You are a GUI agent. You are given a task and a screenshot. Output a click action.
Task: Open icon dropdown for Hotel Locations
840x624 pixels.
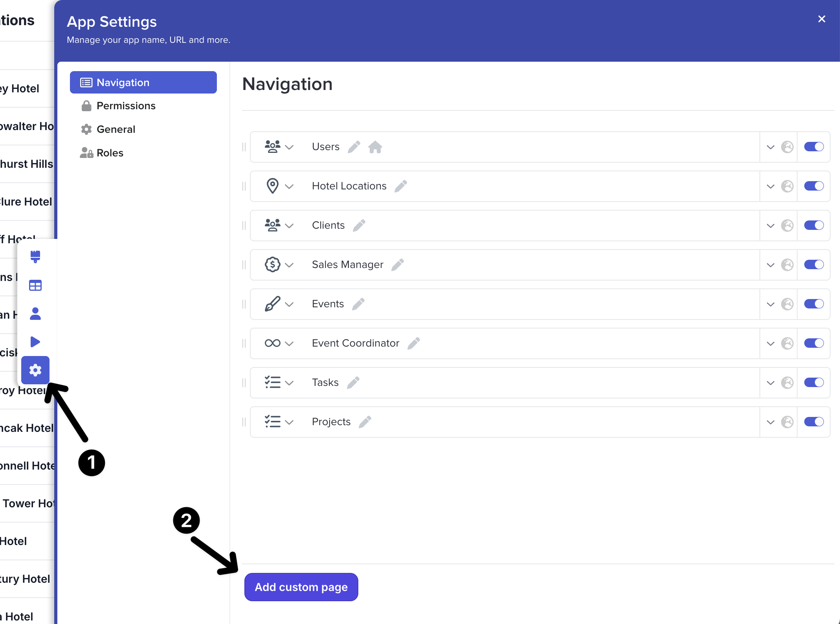click(x=289, y=187)
